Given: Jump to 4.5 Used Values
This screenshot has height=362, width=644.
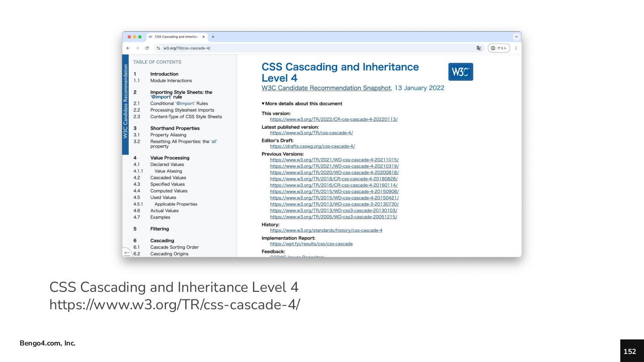Looking at the screenshot, I should (x=163, y=198).
